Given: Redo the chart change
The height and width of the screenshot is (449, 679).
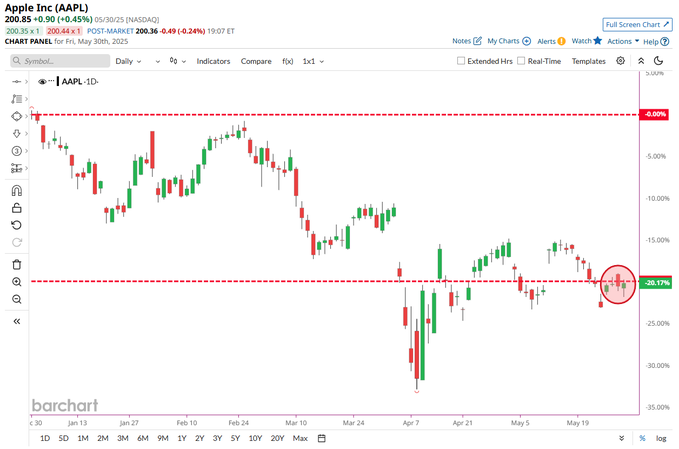Looking at the screenshot, I should tap(16, 242).
